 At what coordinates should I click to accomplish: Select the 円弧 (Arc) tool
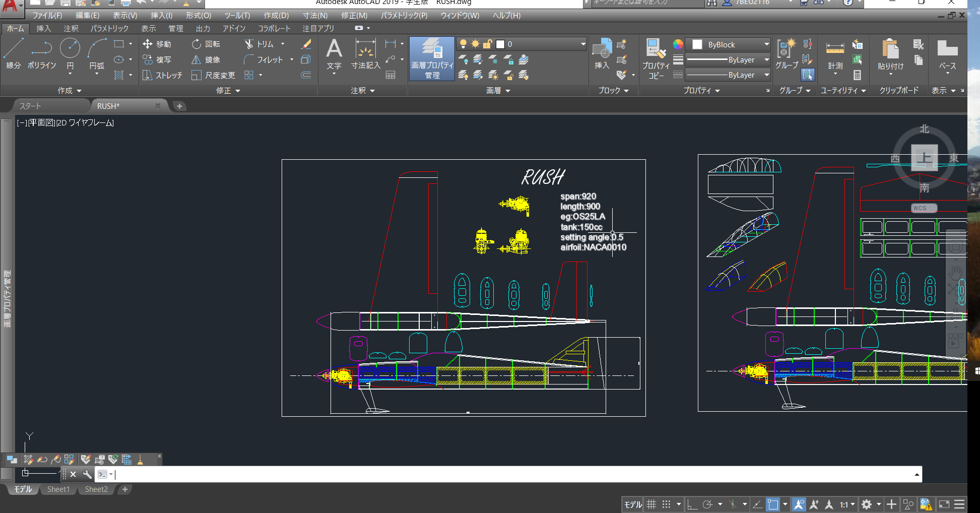[97, 54]
